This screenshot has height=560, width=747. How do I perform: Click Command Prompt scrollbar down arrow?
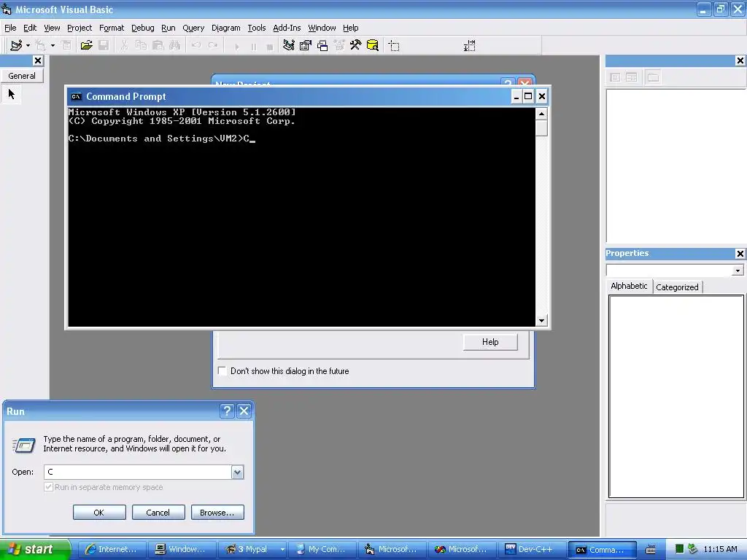pos(541,321)
